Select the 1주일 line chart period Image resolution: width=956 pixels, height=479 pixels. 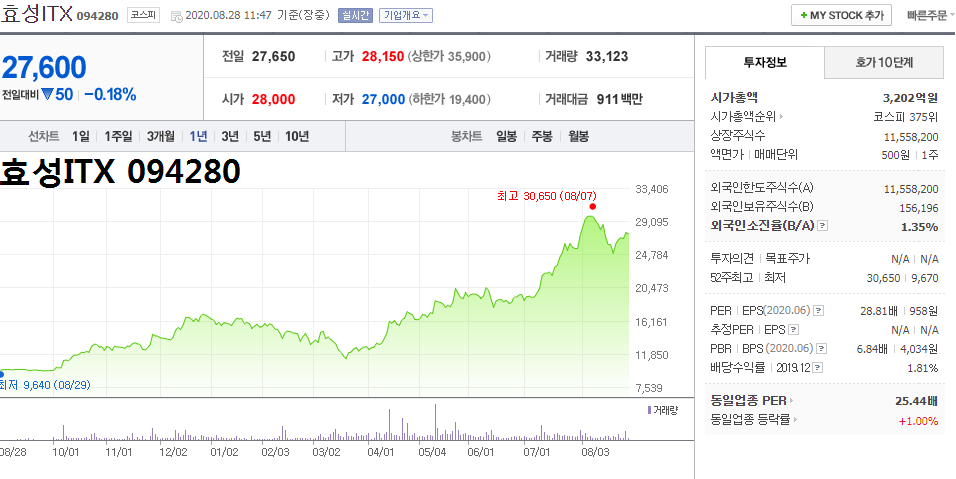(x=118, y=136)
